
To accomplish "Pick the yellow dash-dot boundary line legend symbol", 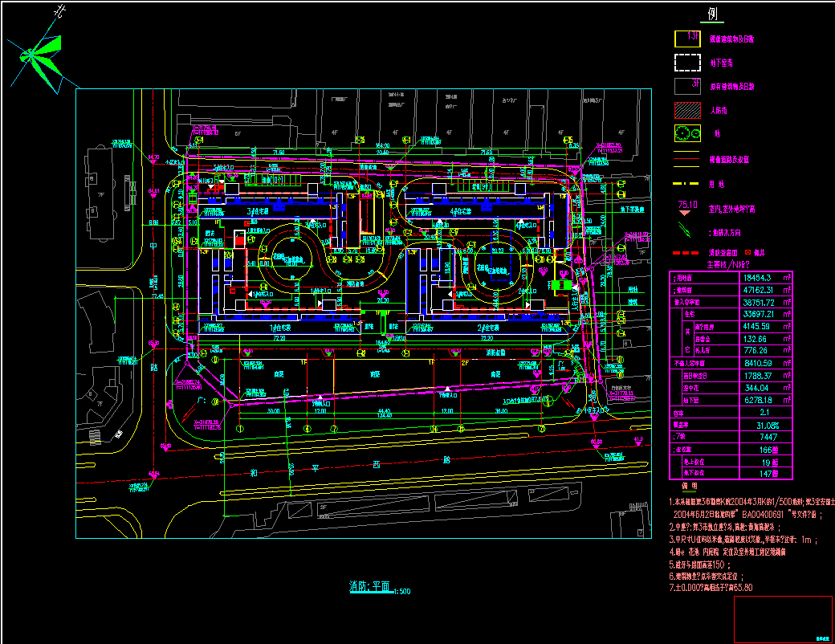I will pos(686,183).
